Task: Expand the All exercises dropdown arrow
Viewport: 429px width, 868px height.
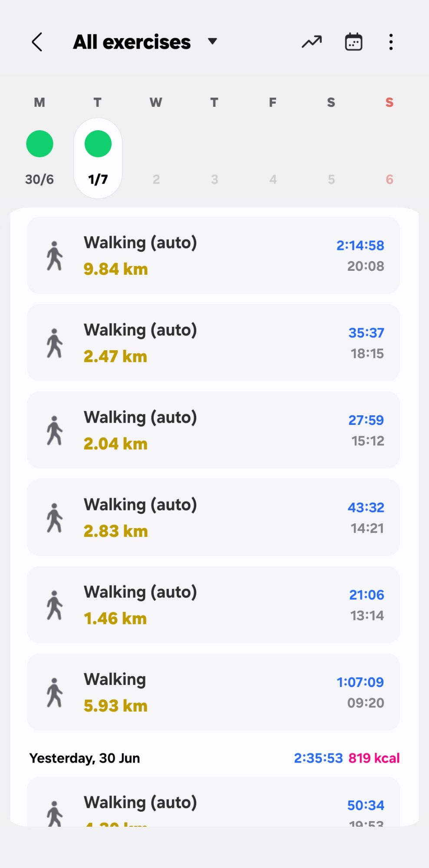Action: (212, 42)
